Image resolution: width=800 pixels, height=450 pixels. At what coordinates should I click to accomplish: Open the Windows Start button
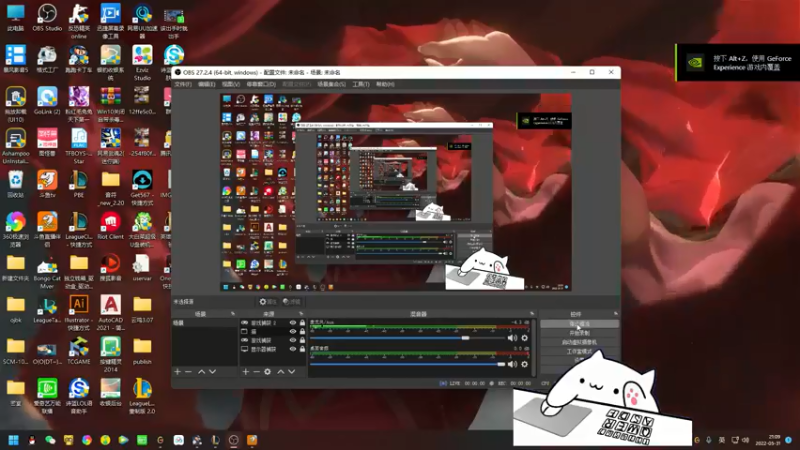(x=14, y=440)
